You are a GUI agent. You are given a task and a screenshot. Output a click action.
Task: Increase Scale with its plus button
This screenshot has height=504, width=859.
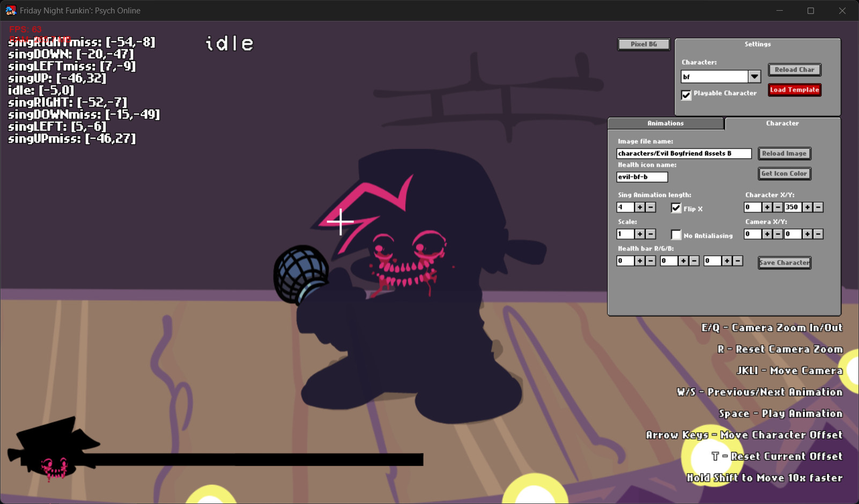640,234
